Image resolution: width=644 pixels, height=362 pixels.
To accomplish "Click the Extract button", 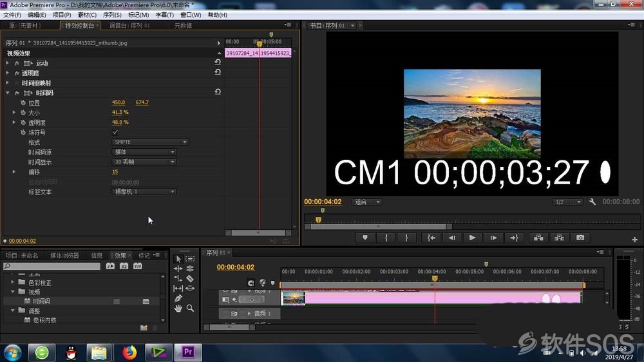I will tap(559, 238).
